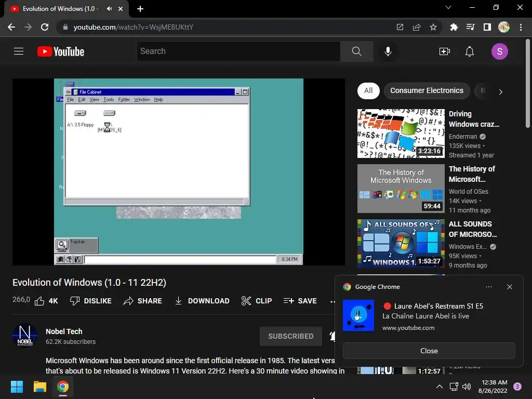Open Chrome media control icon
Viewport: 532px width, 399px height.
(x=470, y=27)
